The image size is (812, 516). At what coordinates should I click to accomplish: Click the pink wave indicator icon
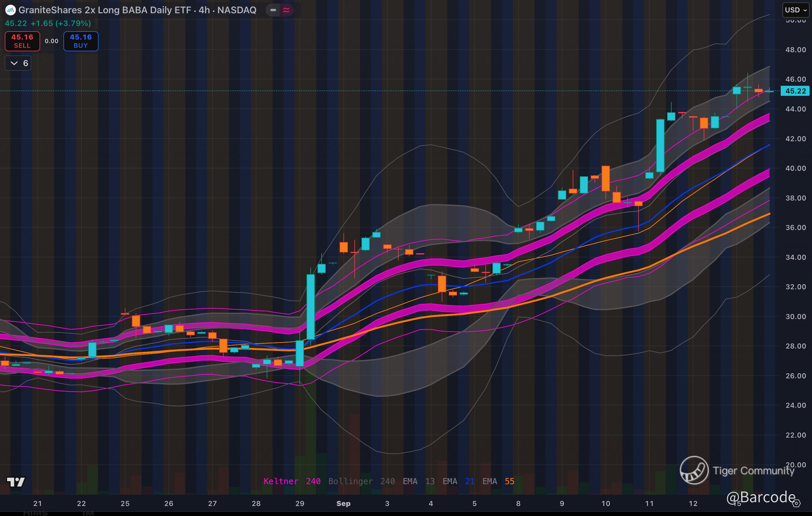(286, 10)
